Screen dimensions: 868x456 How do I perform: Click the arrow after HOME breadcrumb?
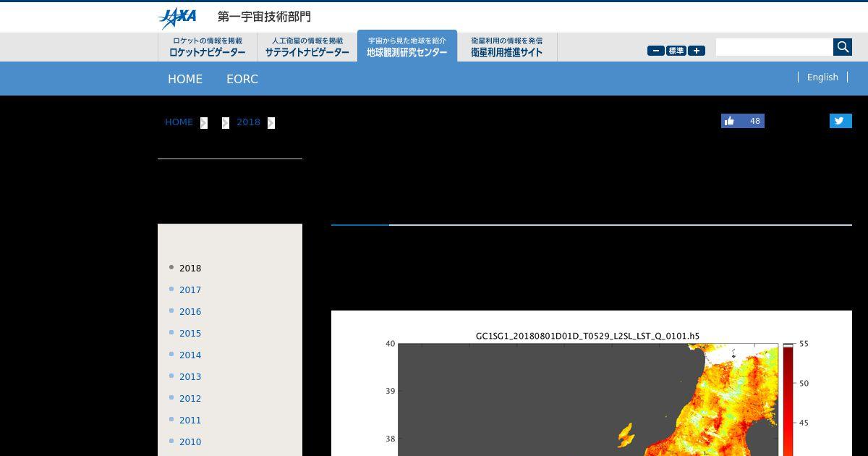tap(204, 123)
